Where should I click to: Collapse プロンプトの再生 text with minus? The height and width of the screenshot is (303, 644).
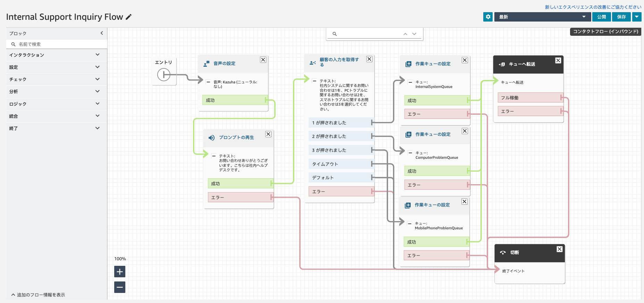(x=214, y=156)
